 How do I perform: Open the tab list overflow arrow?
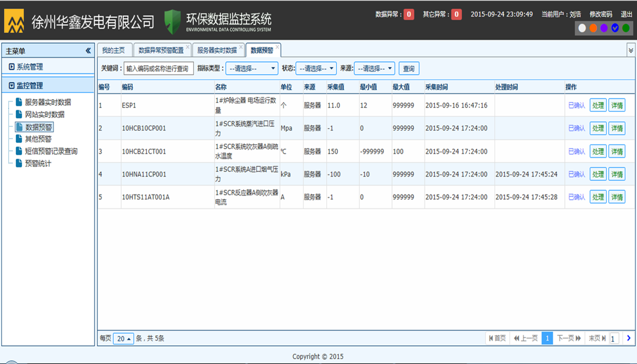[x=631, y=50]
